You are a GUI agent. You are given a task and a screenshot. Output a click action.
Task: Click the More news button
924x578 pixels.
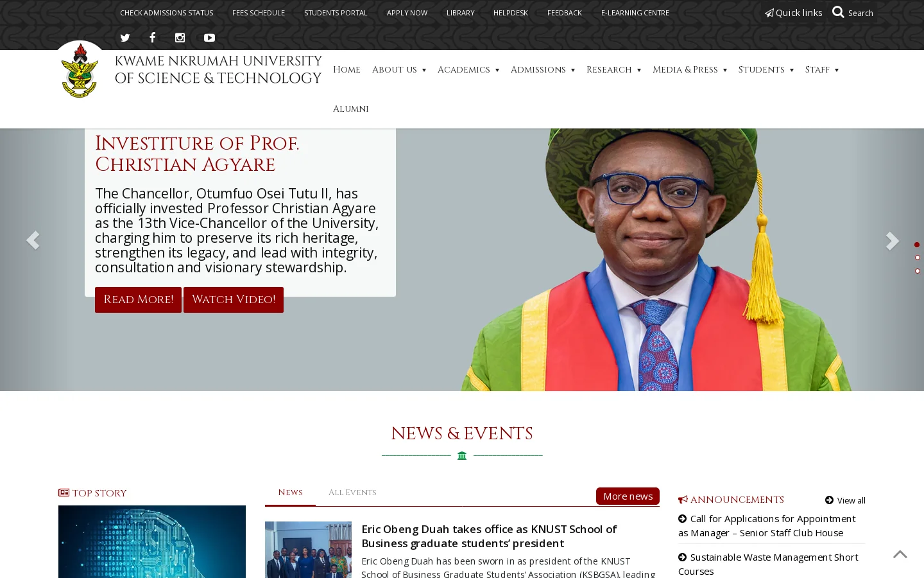[x=628, y=496]
